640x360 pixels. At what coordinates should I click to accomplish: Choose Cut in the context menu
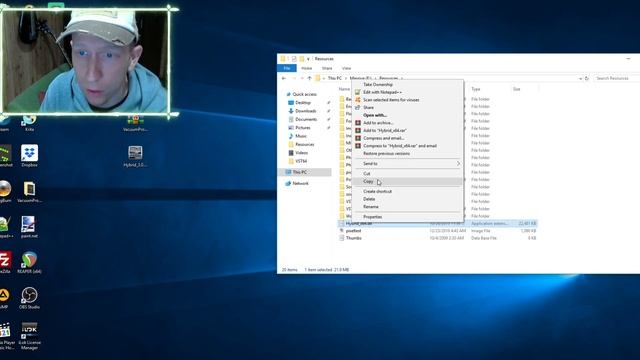pos(408,173)
